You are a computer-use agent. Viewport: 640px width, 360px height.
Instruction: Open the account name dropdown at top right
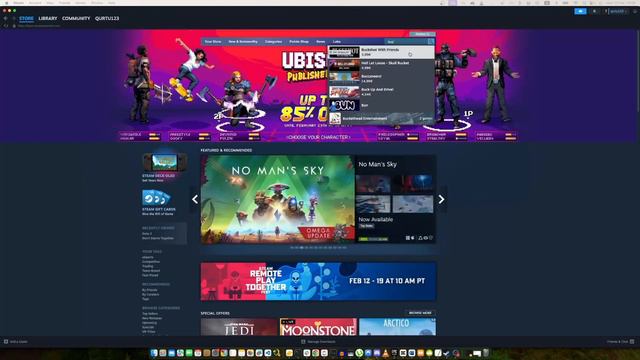(617, 11)
